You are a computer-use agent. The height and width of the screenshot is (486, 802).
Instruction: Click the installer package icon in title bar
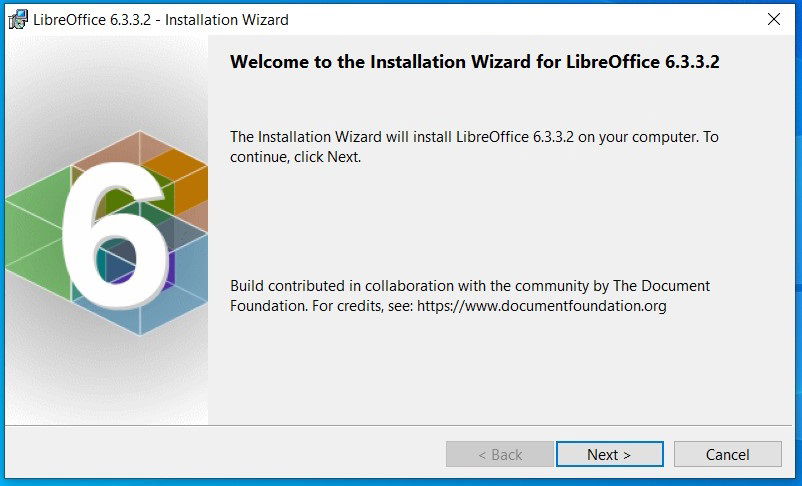coord(18,19)
